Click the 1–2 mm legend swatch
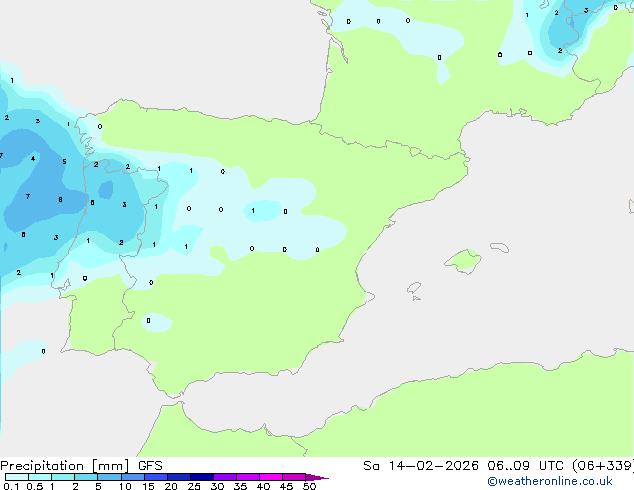The height and width of the screenshot is (490, 634). (63, 477)
